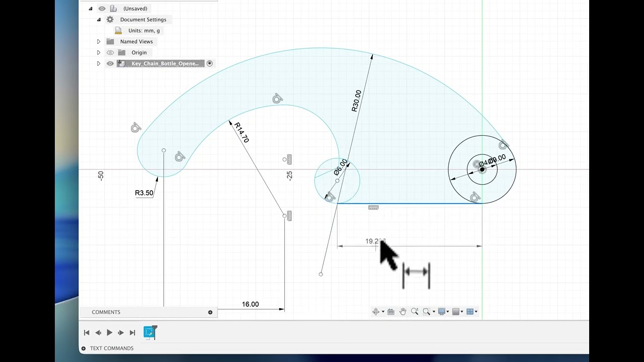The height and width of the screenshot is (362, 644).
Task: Click the Named Views folder icon
Action: coord(110,42)
